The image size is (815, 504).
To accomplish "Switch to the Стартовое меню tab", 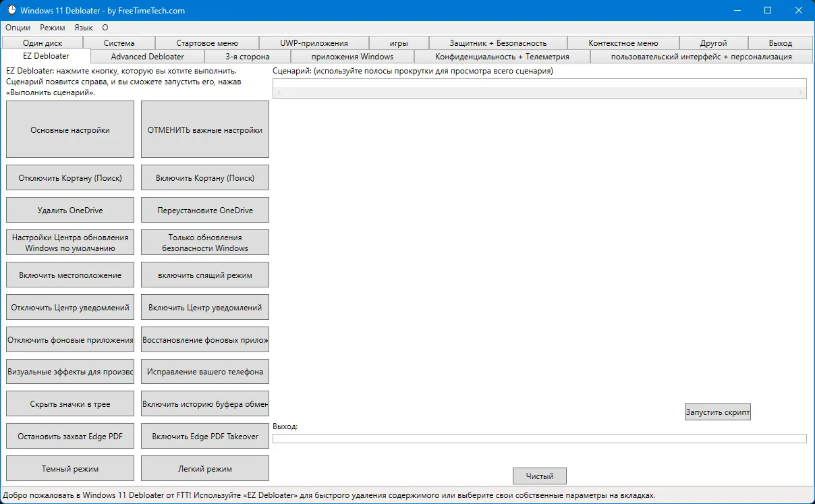I will pos(207,43).
